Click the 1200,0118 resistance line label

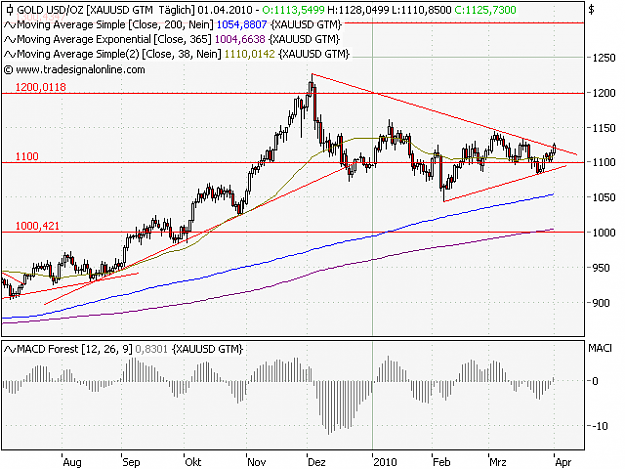pos(41,87)
